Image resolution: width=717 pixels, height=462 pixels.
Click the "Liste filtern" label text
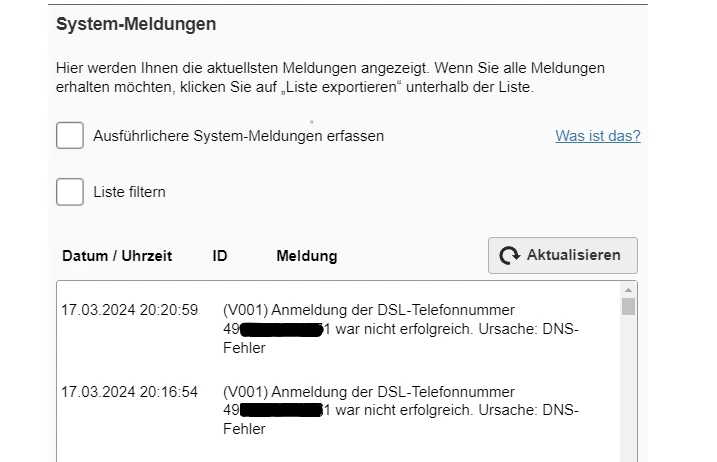[129, 192]
